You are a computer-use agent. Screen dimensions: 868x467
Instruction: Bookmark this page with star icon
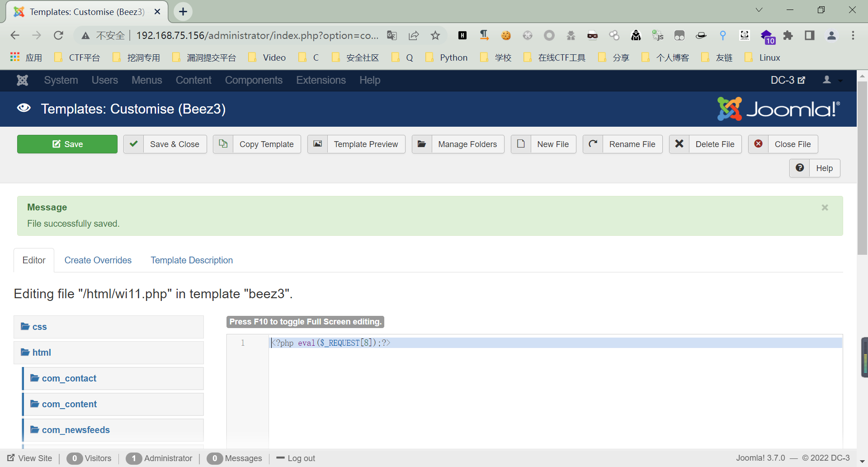click(x=435, y=35)
